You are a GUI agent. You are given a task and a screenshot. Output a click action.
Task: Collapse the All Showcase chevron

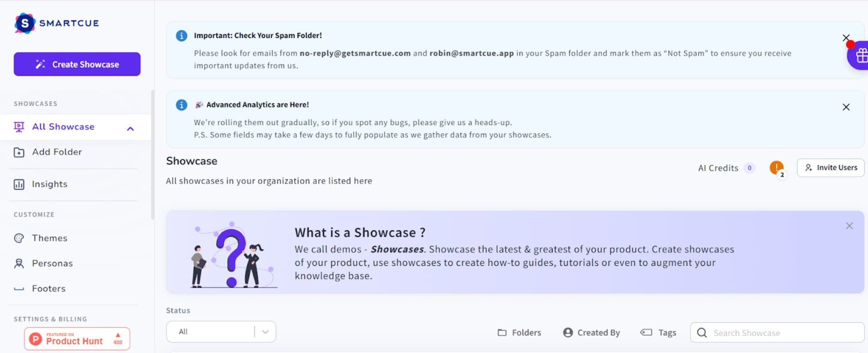(130, 129)
